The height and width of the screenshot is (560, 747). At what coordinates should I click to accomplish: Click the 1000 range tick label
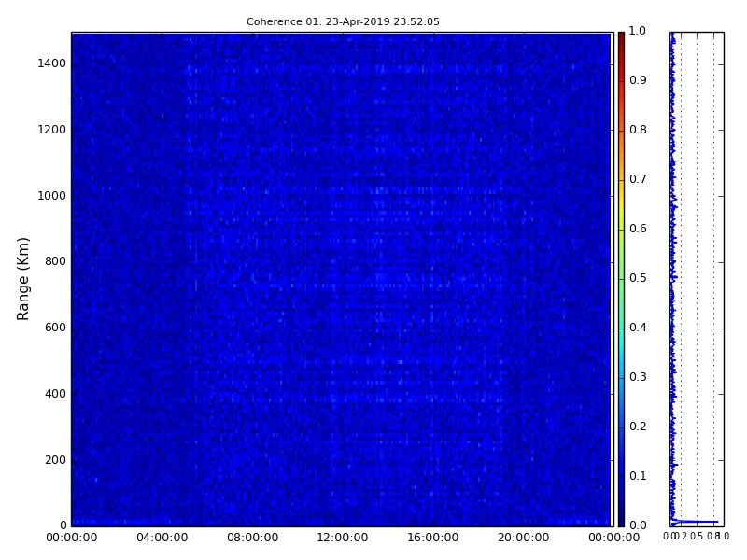[x=52, y=196]
